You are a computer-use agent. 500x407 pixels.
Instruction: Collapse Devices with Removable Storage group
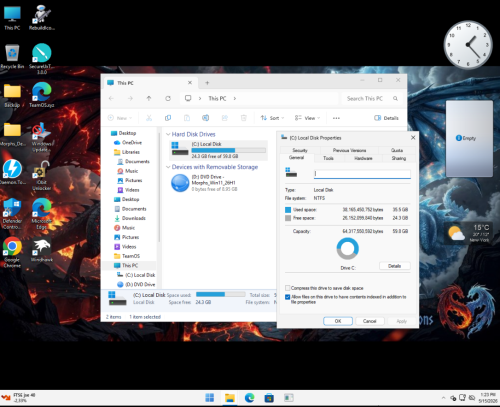point(168,167)
